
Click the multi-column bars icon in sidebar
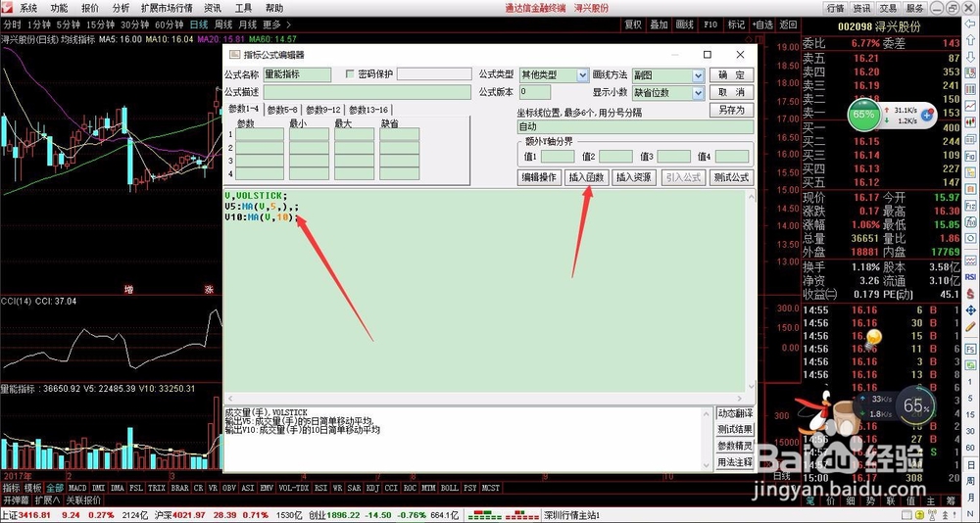[970, 90]
